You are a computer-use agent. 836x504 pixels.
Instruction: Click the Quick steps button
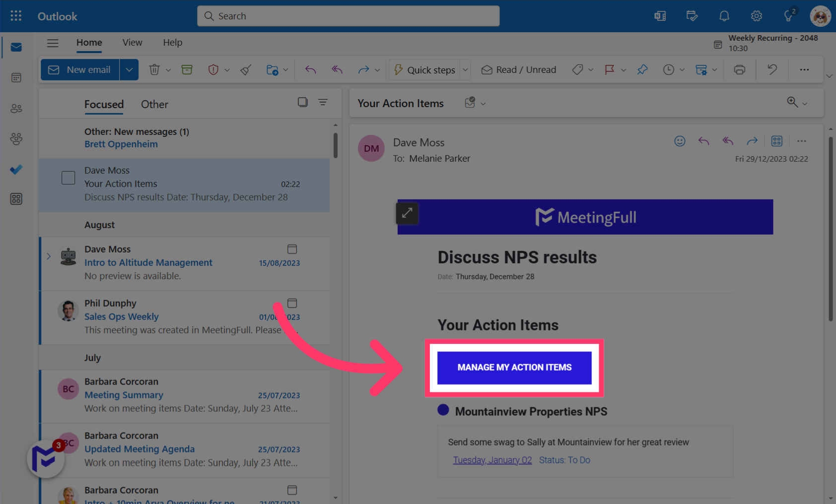[425, 70]
